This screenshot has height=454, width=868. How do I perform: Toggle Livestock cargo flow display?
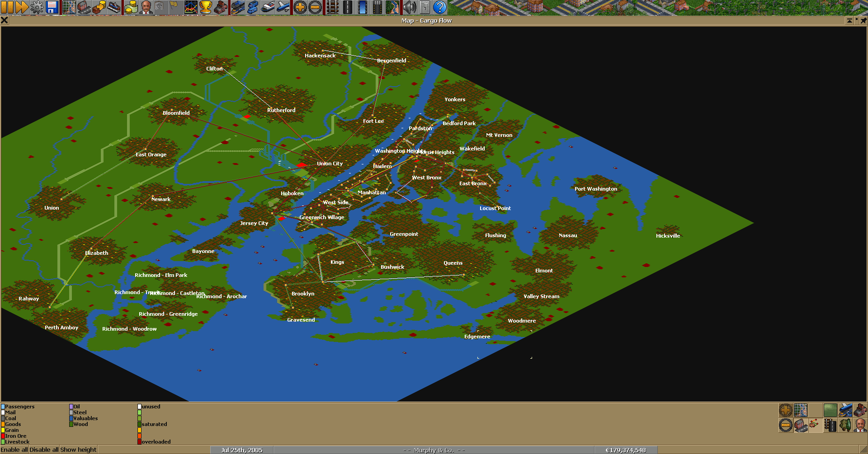coord(15,442)
